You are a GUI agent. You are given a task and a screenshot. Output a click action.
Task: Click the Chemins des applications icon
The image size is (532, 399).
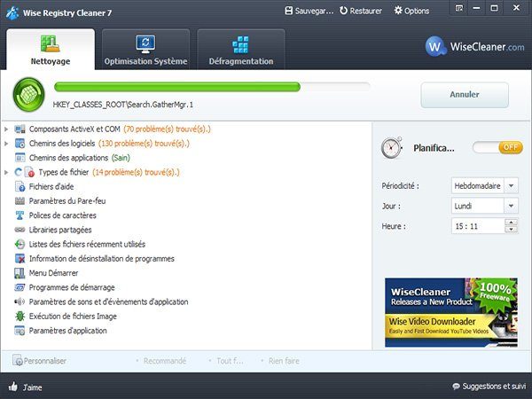(20, 158)
